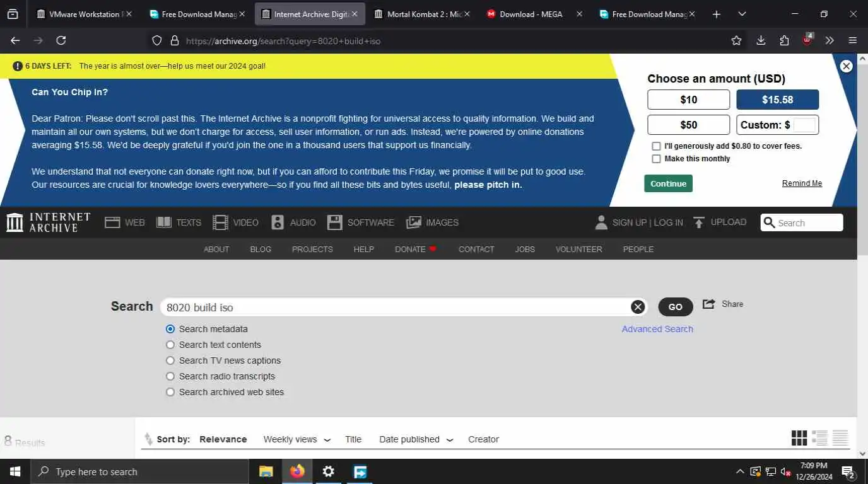
Task: Show the tracking protection shield info
Action: (x=157, y=40)
